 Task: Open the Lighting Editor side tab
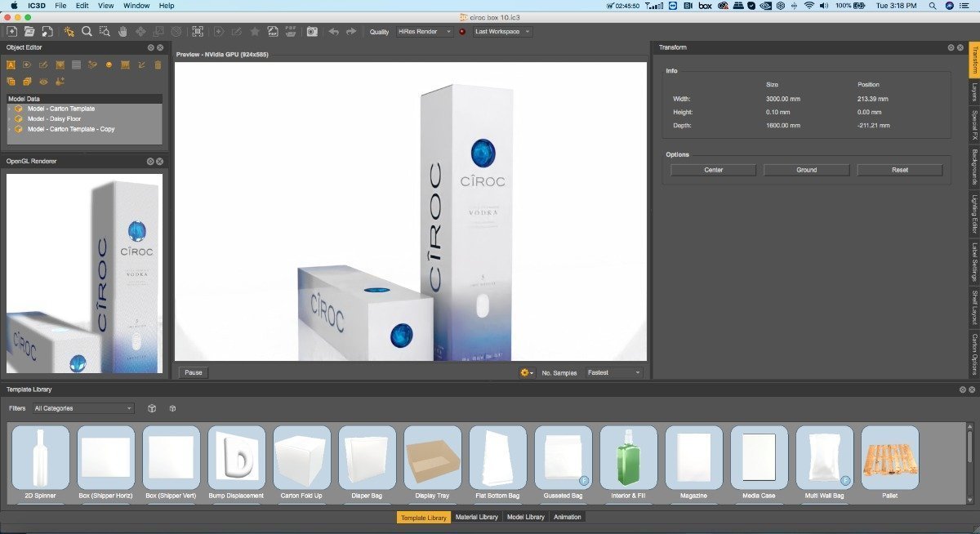pos(974,214)
